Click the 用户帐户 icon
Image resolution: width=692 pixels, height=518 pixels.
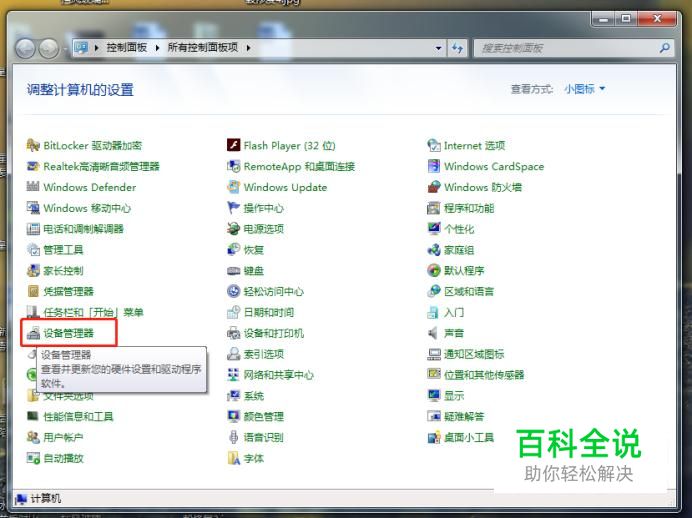click(x=34, y=437)
